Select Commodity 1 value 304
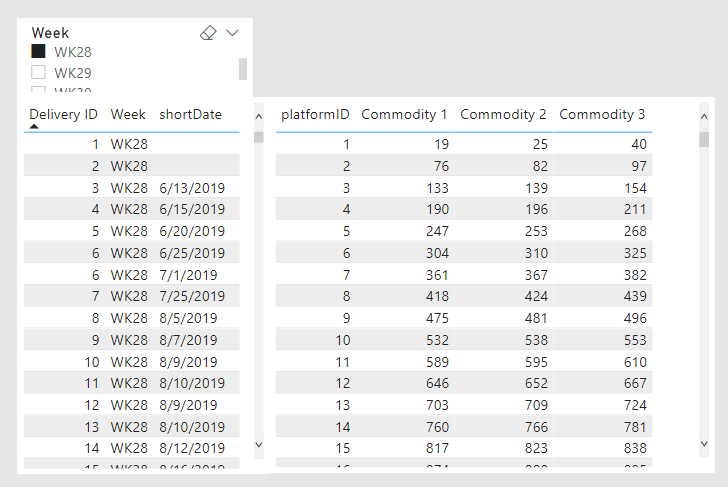This screenshot has height=487, width=728. [438, 253]
